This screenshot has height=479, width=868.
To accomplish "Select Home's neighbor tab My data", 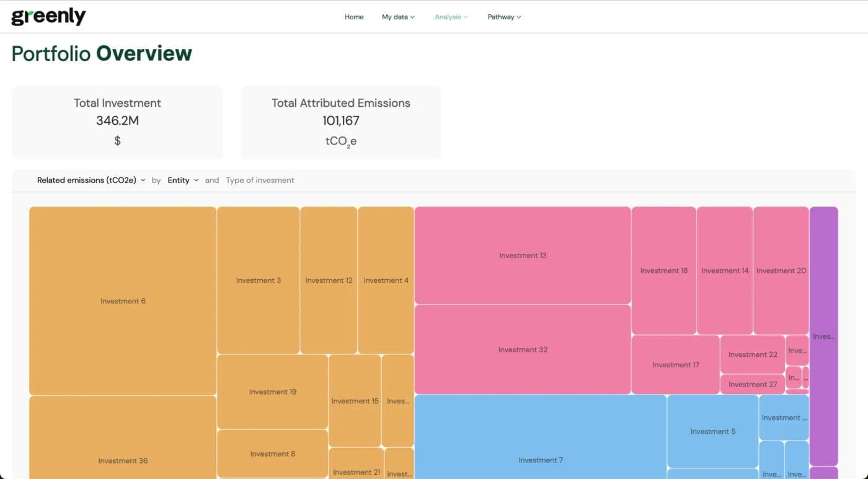I will click(397, 17).
